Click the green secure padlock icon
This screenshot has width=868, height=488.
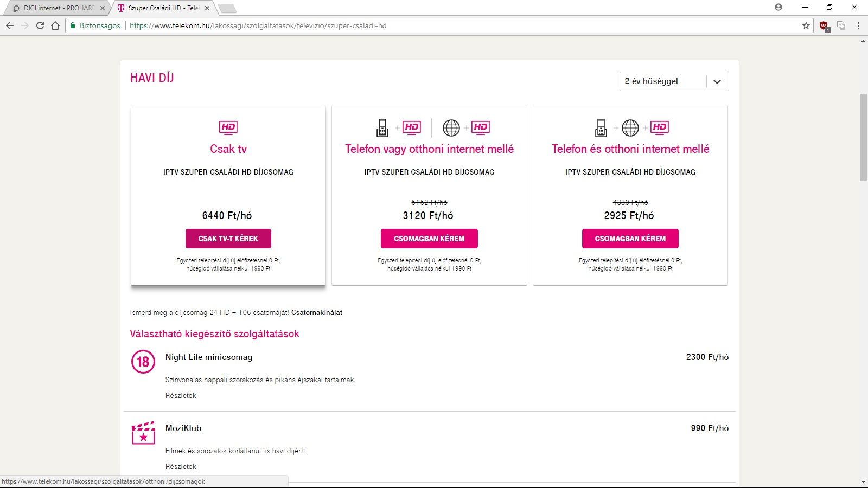[x=73, y=25]
